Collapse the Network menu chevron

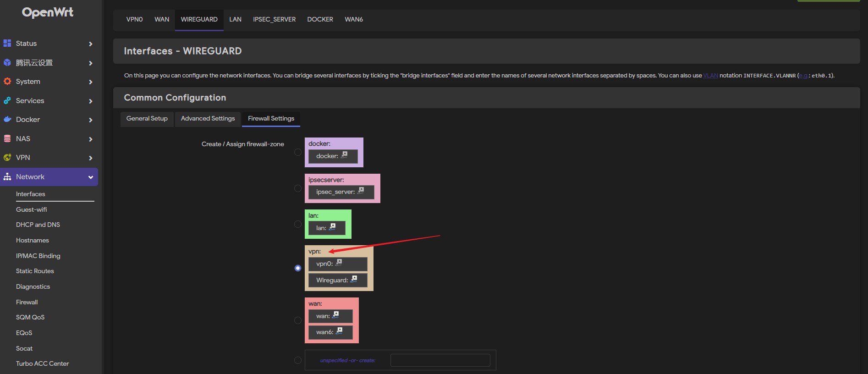pyautogui.click(x=91, y=177)
